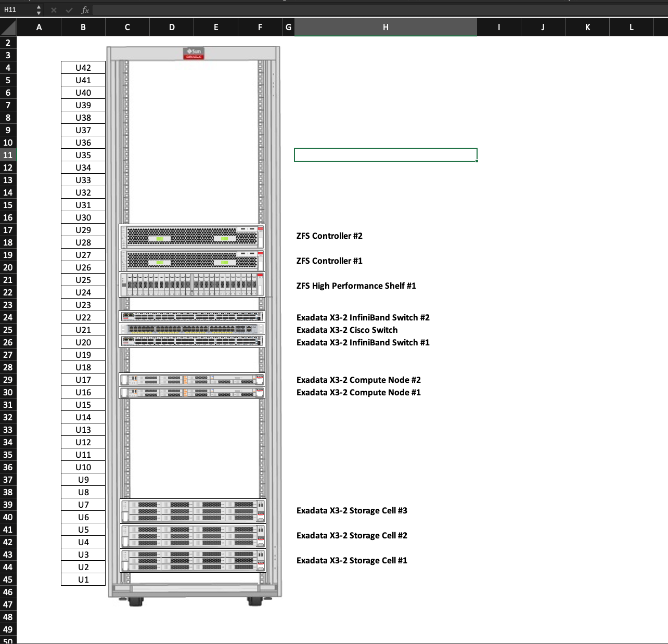Viewport: 668px width, 644px height.
Task: Select the Cisco Switch image in rack
Action: pos(192,329)
